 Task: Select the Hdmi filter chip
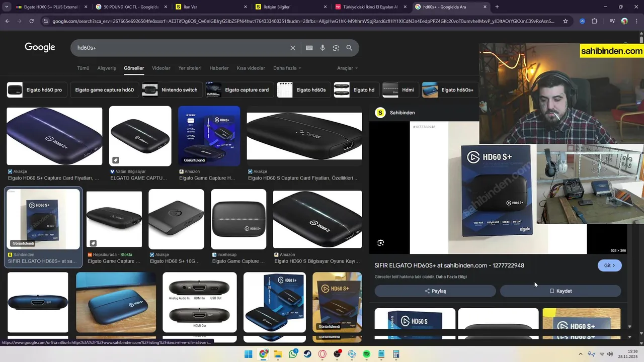(400, 90)
